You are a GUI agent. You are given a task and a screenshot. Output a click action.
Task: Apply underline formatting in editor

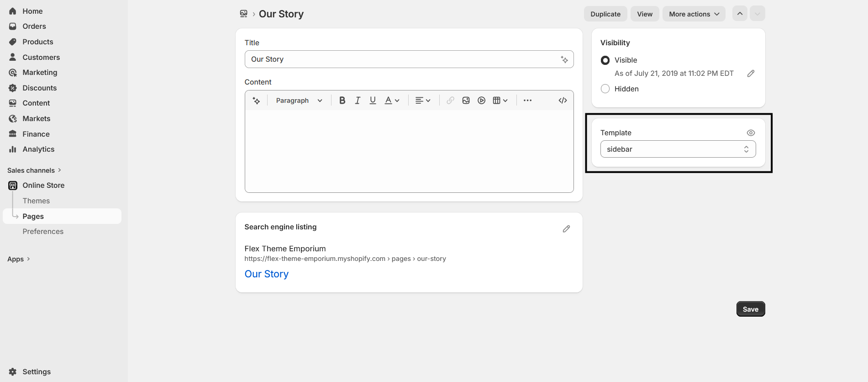(373, 101)
